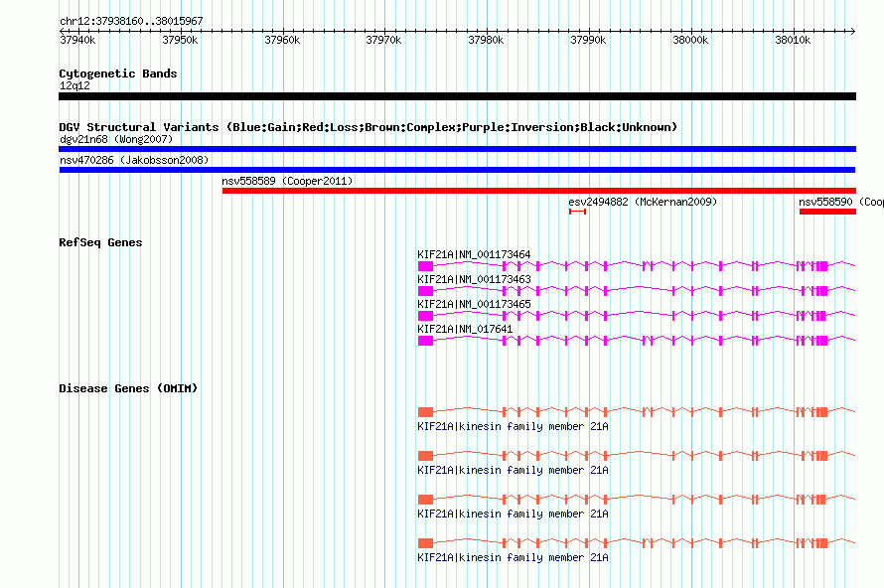Select the first exon block of NM_001173464

426,266
